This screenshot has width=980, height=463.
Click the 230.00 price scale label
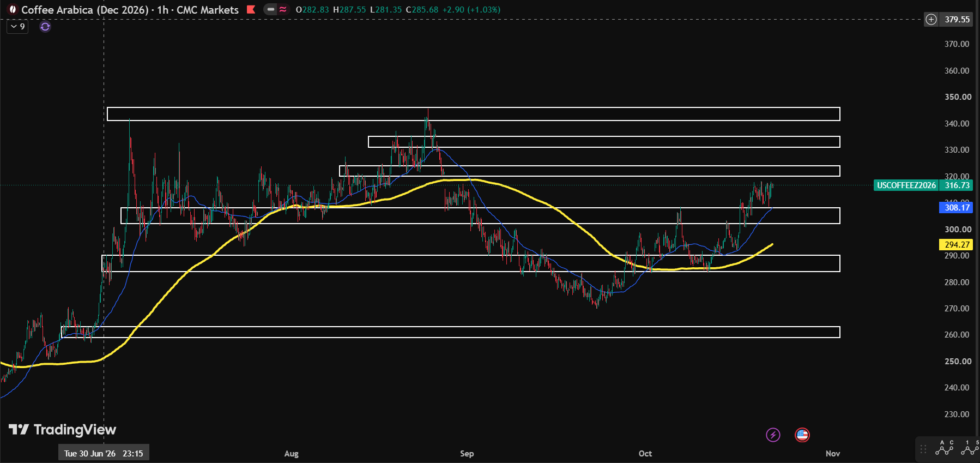957,414
